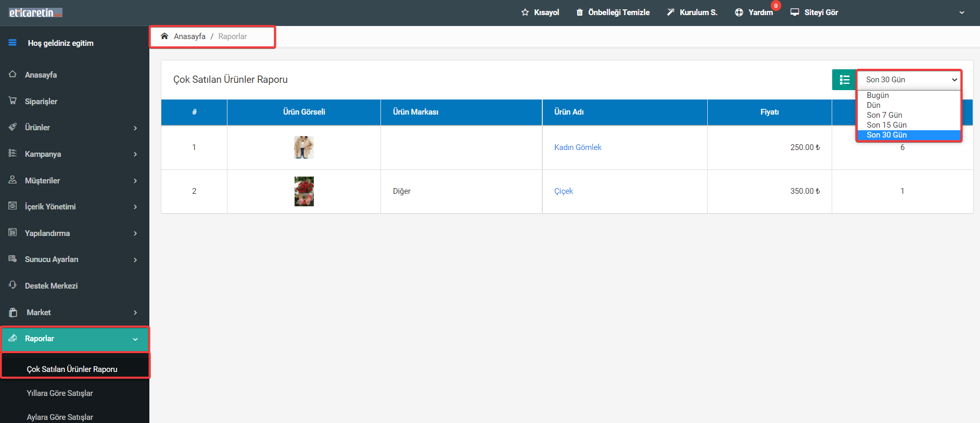Click the eticaretin logo
The image size is (980, 423).
(35, 13)
